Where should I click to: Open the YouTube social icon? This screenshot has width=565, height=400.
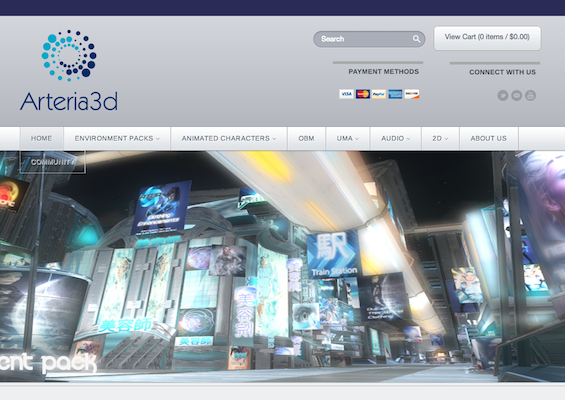(530, 95)
